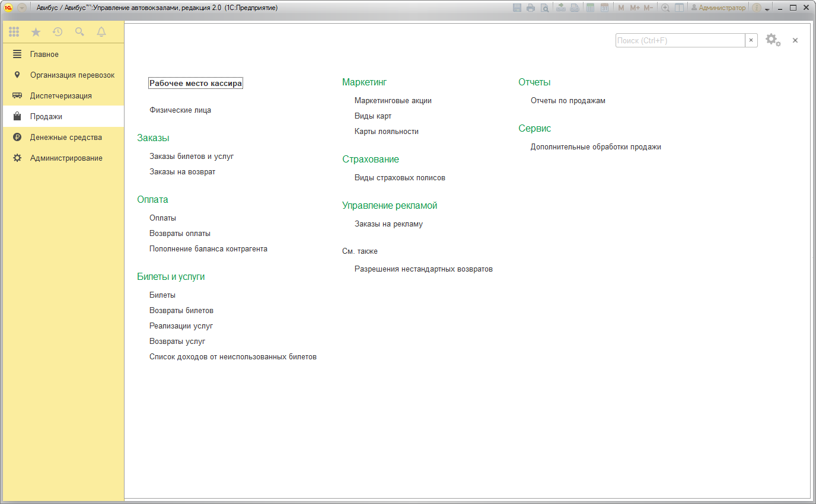Viewport: 816px width, 504px height.
Task: Go to Администрирование section
Action: click(66, 158)
